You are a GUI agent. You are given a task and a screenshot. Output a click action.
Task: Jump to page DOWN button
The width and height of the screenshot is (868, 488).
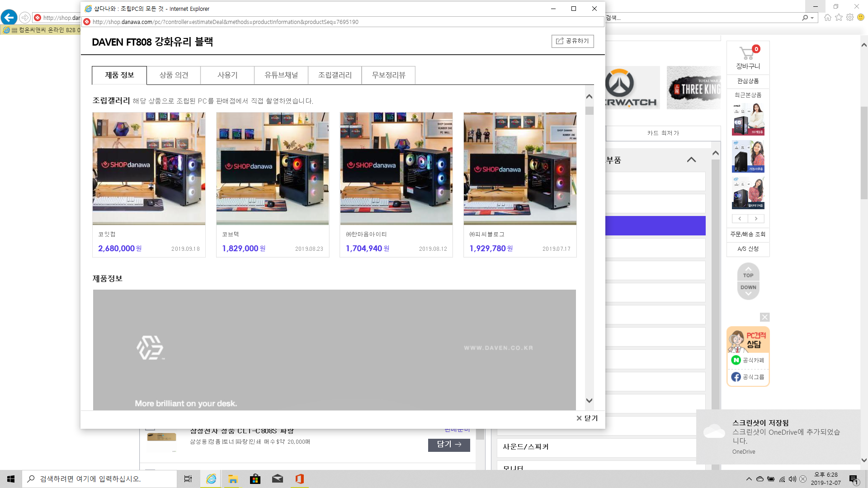(x=748, y=290)
